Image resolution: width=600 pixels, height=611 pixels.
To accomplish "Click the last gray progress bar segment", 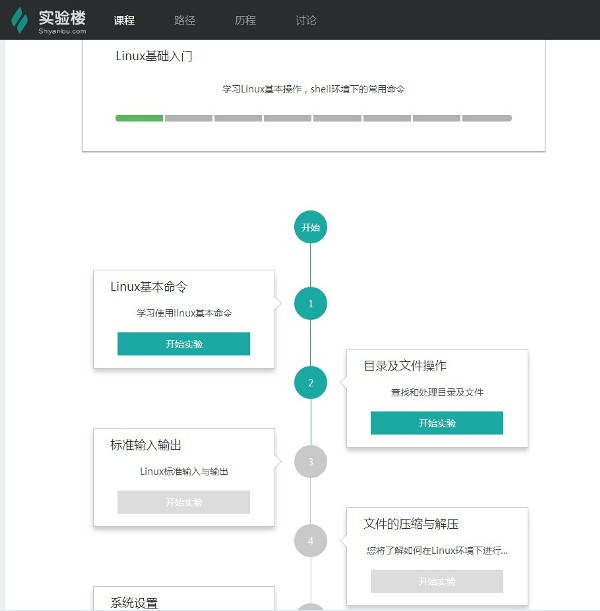I will 487,118.
